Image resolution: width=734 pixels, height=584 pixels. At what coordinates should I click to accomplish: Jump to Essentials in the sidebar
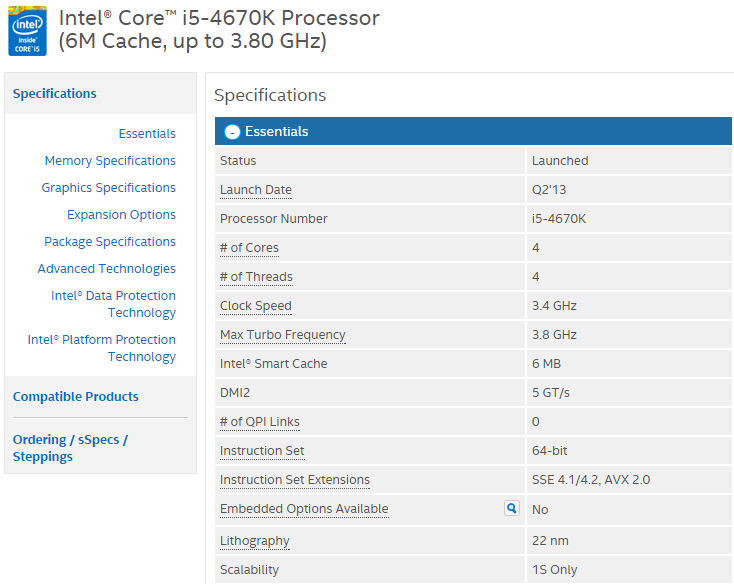(x=147, y=134)
